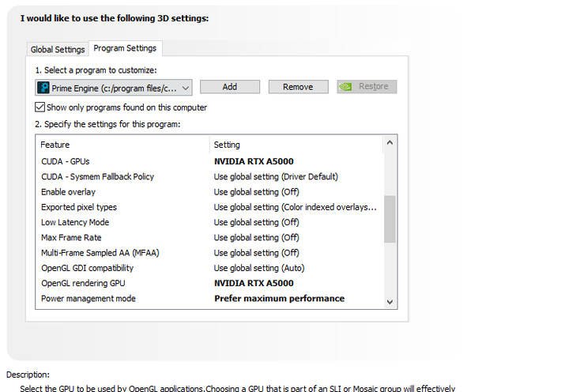Image resolution: width=569 pixels, height=392 pixels.
Task: Switch to the Global Settings tab
Action: (58, 49)
